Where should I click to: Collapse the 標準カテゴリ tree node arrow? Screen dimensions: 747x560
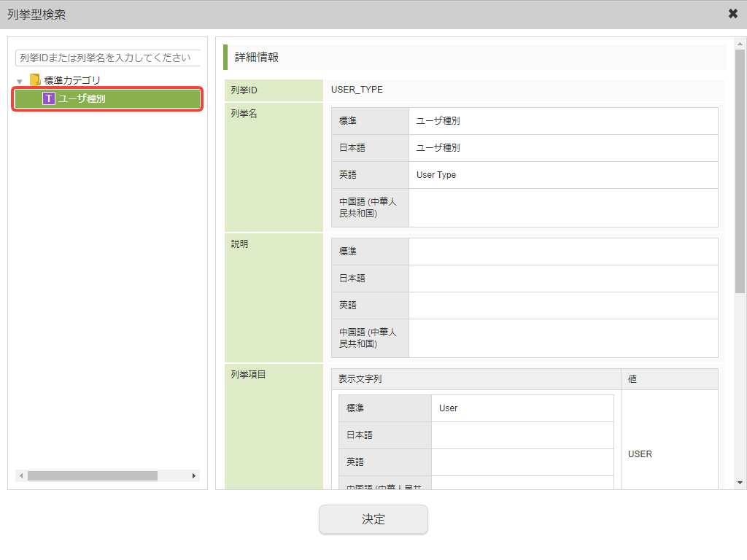click(x=20, y=81)
